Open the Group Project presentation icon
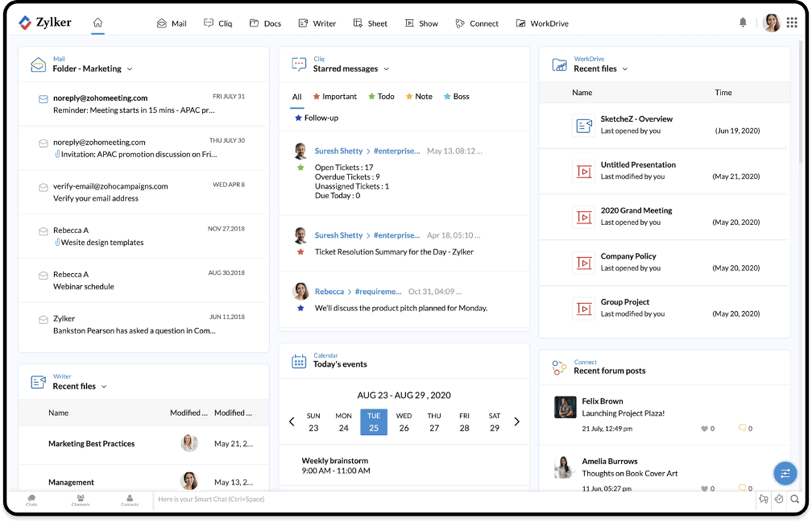This screenshot has height=523, width=812. click(584, 308)
